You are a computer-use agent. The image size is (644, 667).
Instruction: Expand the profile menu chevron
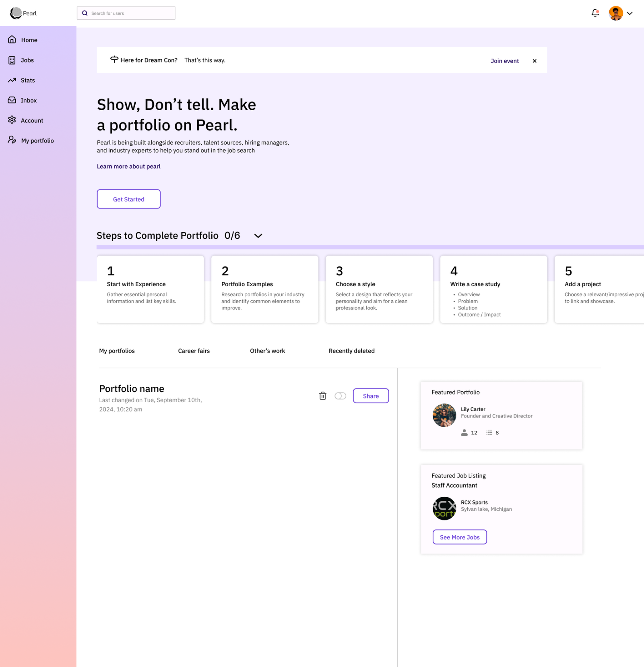click(630, 13)
